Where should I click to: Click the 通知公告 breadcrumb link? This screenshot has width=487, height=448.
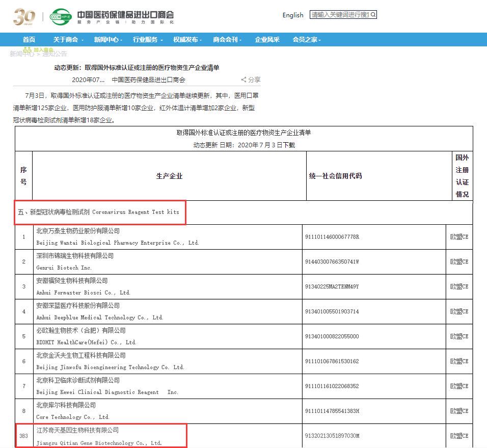(55, 54)
